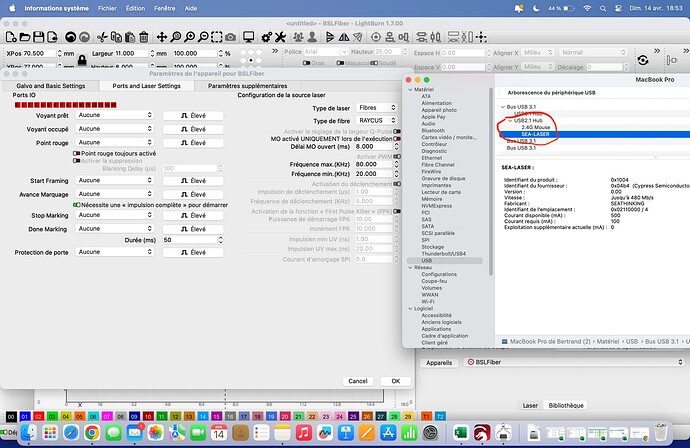Image resolution: width=690 pixels, height=448 pixels.
Task: Click OK in device settings dialog
Action: click(396, 381)
